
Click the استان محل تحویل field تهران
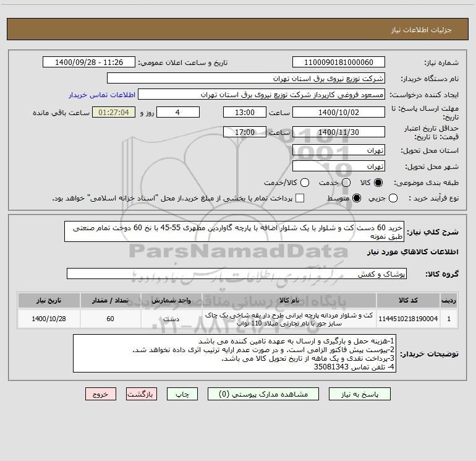tap(339, 150)
